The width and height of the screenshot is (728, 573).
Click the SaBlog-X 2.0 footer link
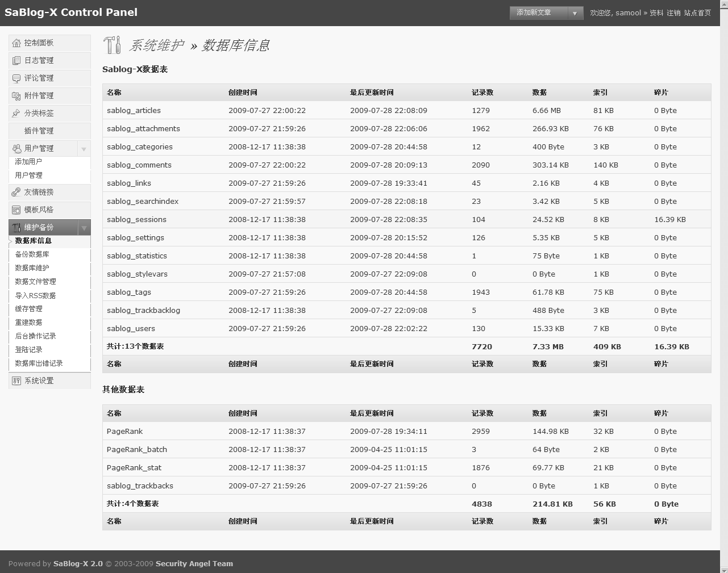coord(78,564)
